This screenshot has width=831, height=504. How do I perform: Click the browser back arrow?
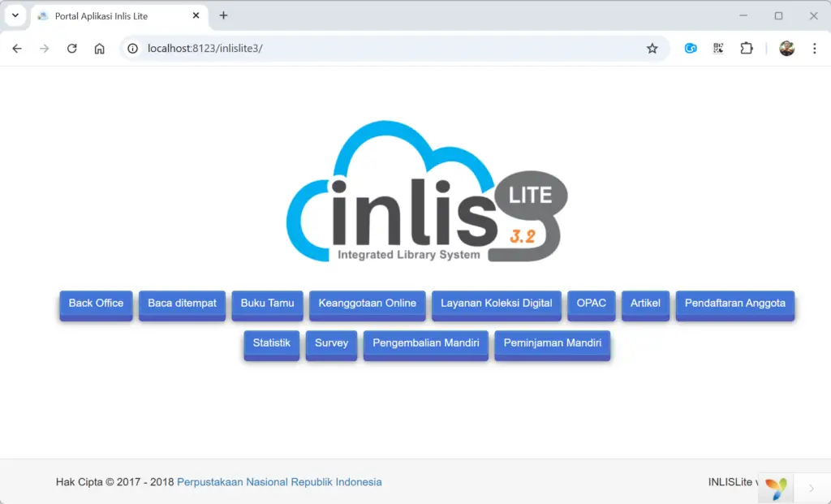pyautogui.click(x=17, y=49)
